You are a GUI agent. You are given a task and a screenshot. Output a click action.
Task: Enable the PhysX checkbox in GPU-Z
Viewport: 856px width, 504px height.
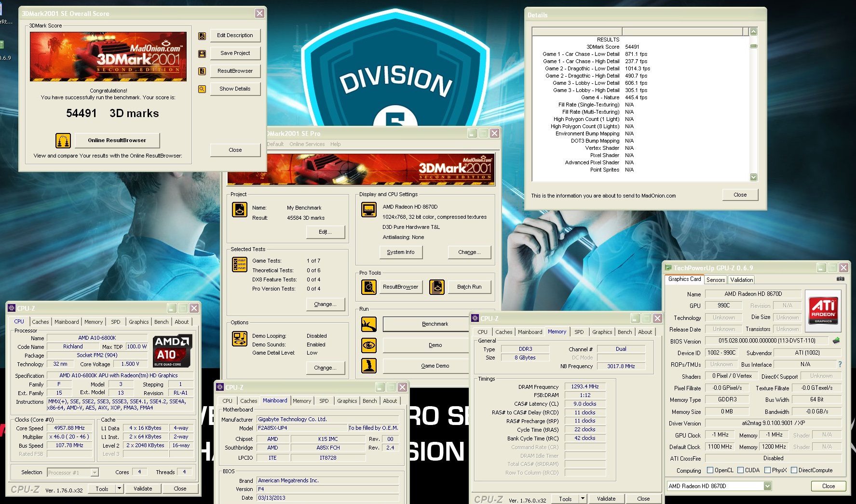point(767,470)
